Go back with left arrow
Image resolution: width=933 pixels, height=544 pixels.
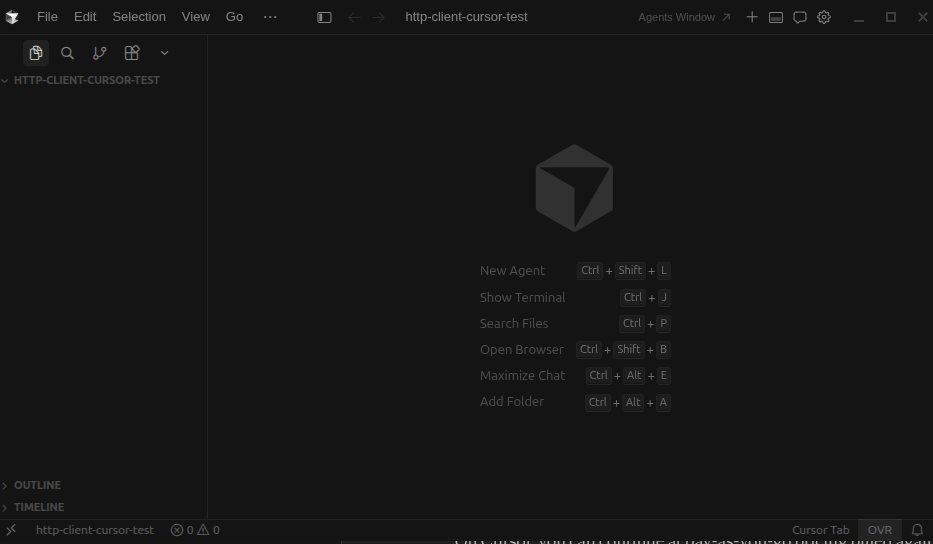pyautogui.click(x=354, y=17)
